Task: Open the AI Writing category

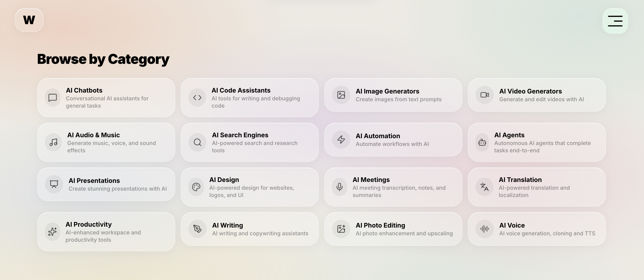Action: [250, 229]
